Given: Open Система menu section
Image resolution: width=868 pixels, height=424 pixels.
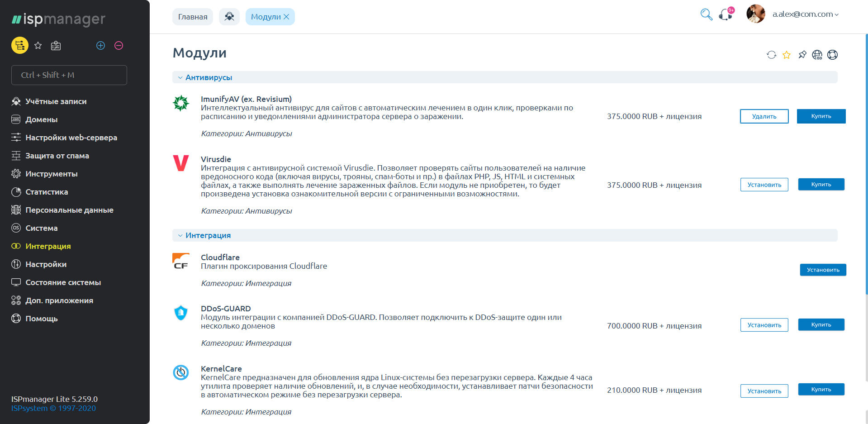Looking at the screenshot, I should [42, 228].
